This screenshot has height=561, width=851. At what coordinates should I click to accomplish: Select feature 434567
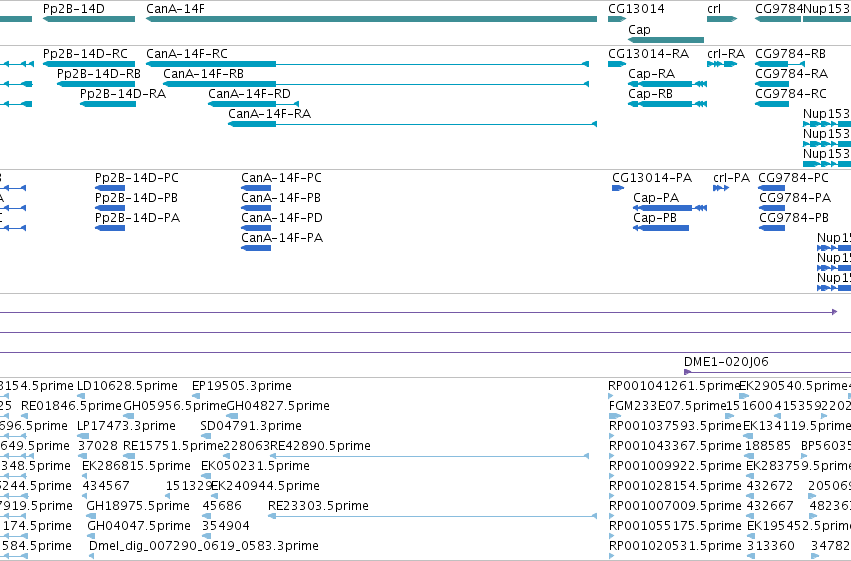[86, 496]
